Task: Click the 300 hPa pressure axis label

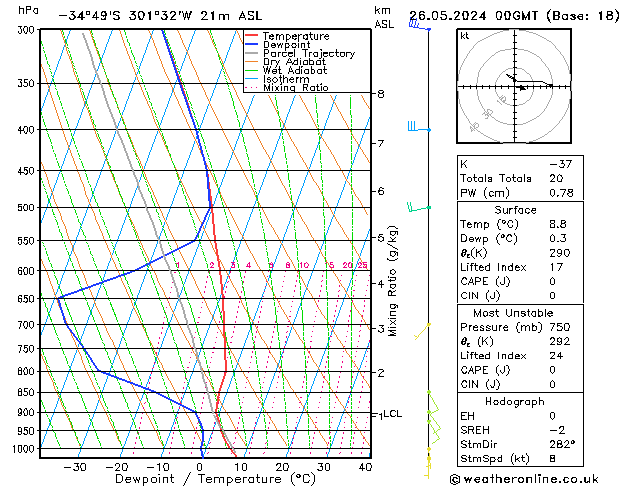Action: 28,30
